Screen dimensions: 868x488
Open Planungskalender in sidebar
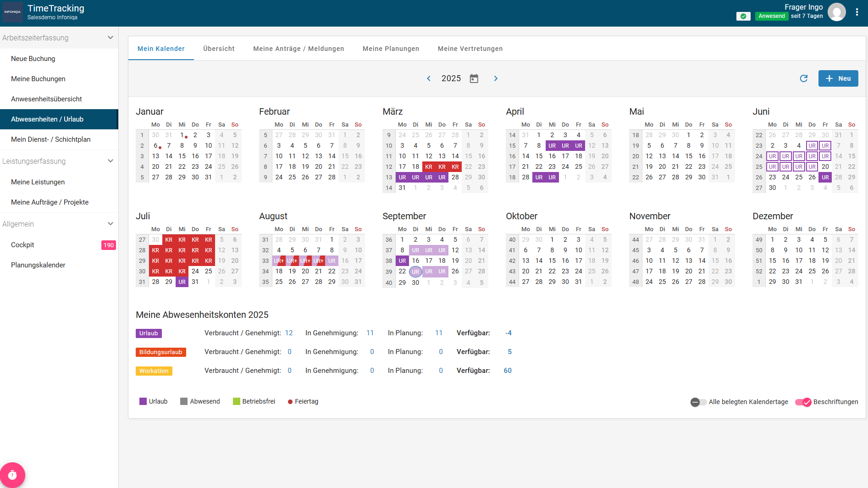[x=59, y=265]
